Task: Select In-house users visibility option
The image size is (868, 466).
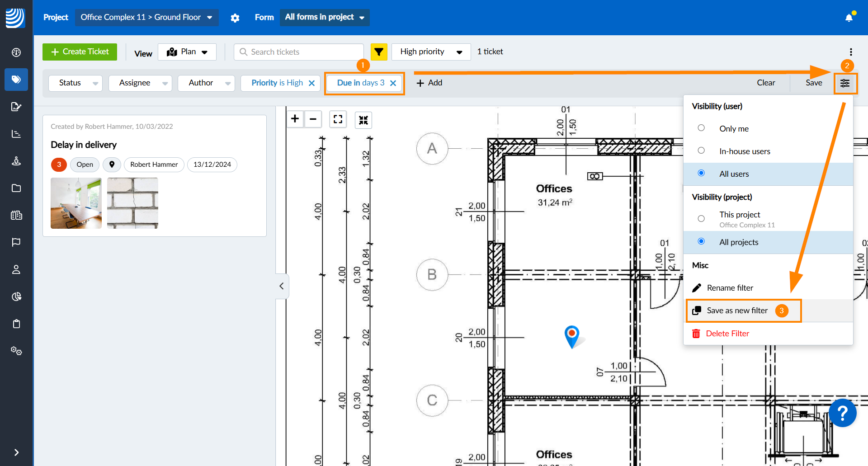Action: coord(701,151)
